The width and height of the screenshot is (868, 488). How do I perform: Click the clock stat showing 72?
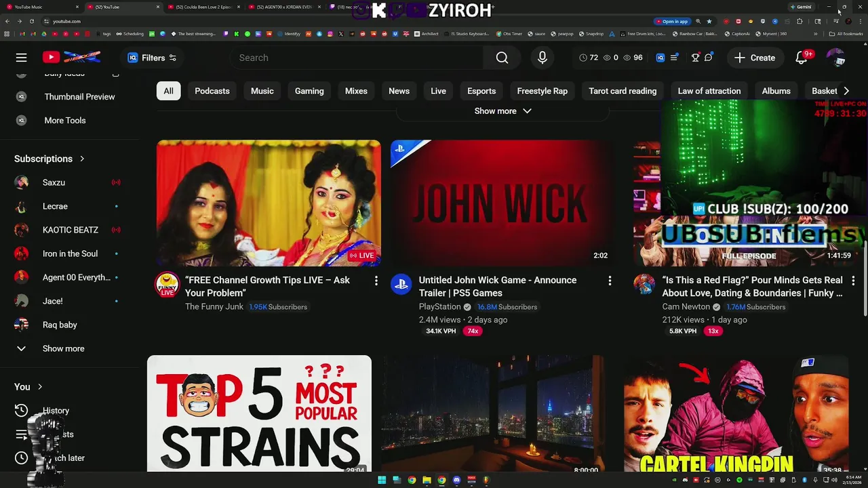pos(589,58)
